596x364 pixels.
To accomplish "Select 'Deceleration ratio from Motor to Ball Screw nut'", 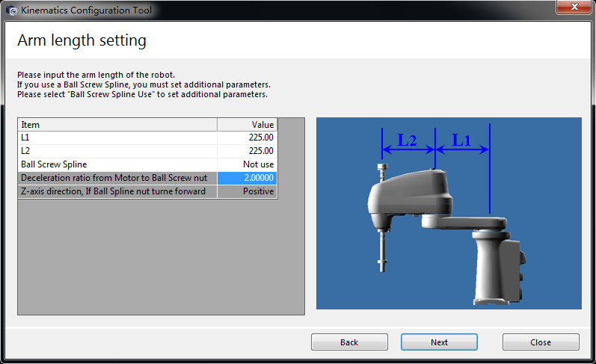I will point(117,178).
